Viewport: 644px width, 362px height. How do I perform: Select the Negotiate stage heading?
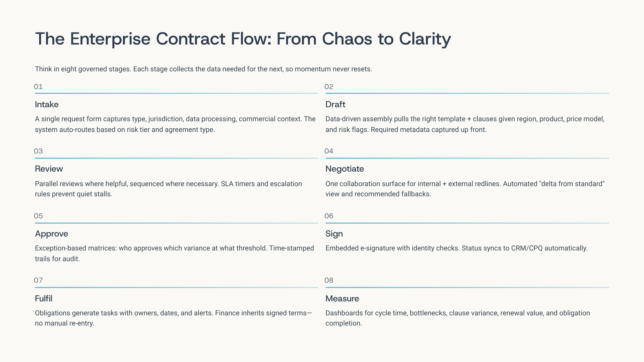(x=345, y=169)
